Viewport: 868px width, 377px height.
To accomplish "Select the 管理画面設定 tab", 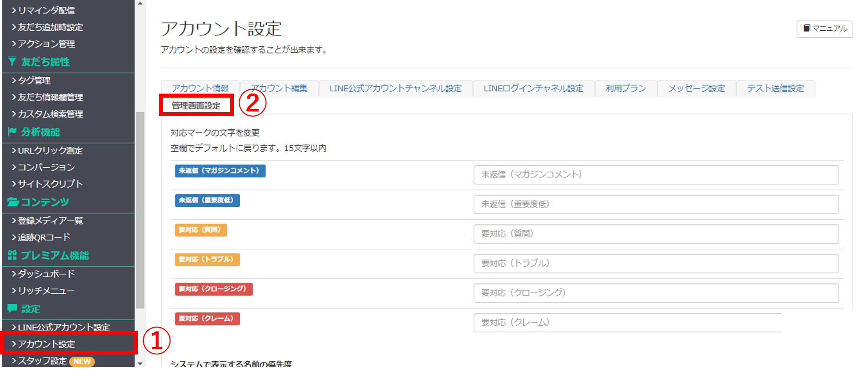I will click(x=196, y=105).
